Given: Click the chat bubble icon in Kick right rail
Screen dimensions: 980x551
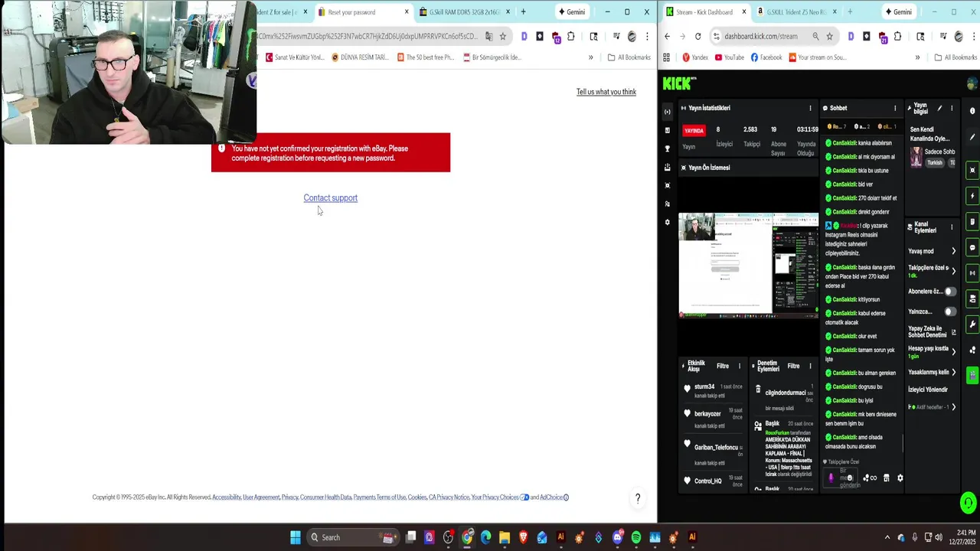Looking at the screenshot, I should [972, 247].
